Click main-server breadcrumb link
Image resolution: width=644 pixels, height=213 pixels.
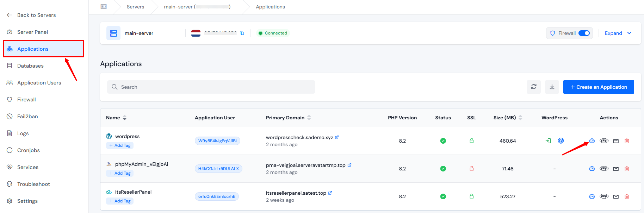(x=197, y=7)
